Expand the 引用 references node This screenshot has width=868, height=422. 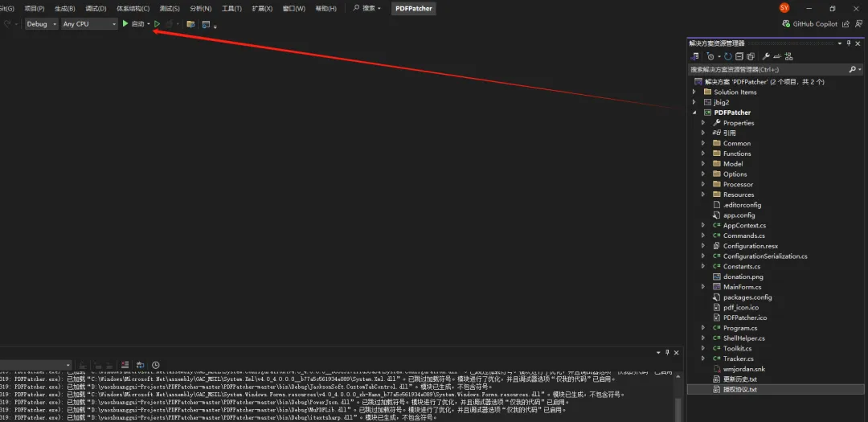click(x=703, y=133)
